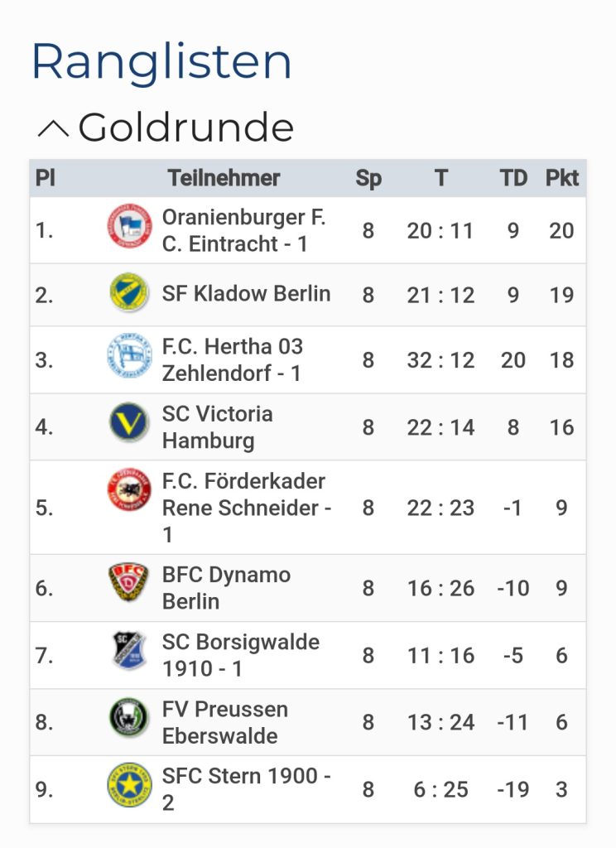Click the SC Victoria Hamburg crest
The image size is (616, 848).
[x=129, y=424]
